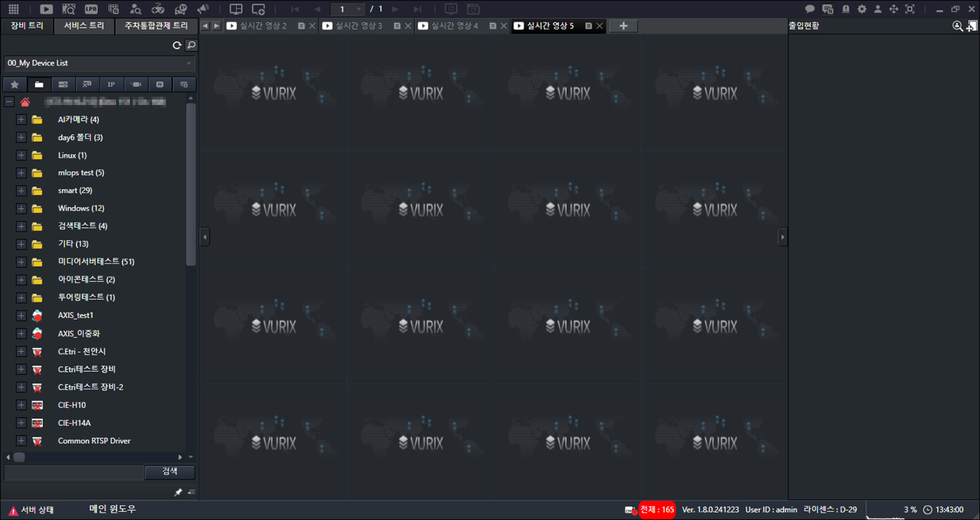The image size is (980, 520).
Task: Select the IP filter button
Action: [111, 85]
